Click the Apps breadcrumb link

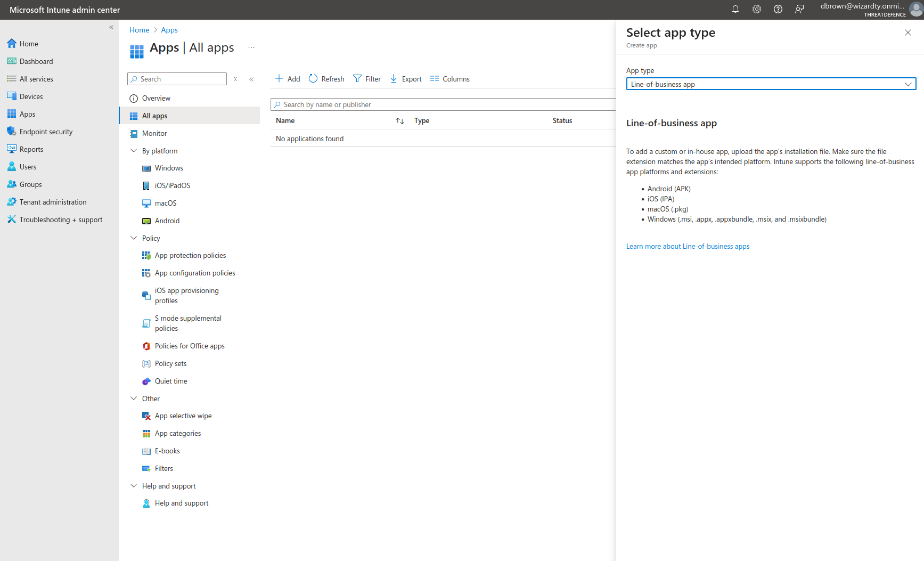pyautogui.click(x=169, y=30)
